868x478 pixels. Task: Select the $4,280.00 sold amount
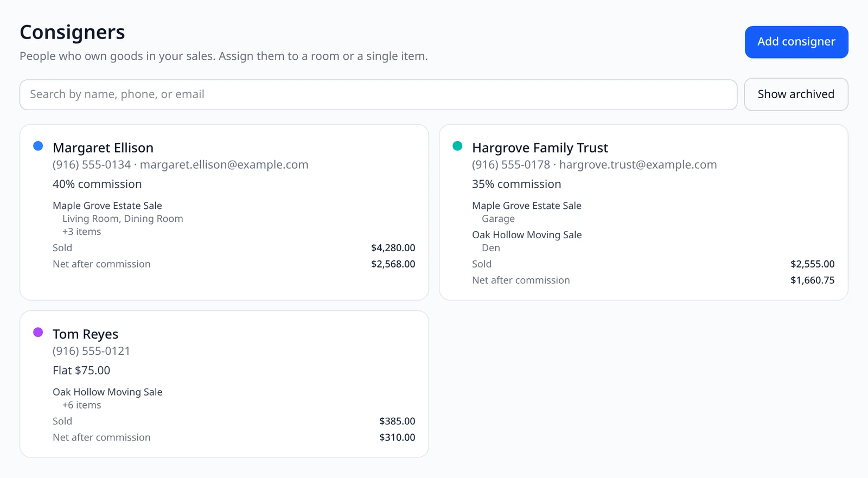(393, 248)
